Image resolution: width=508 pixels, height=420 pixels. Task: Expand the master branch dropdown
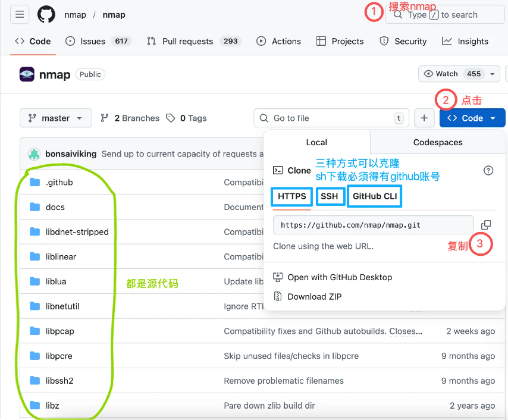tap(55, 118)
